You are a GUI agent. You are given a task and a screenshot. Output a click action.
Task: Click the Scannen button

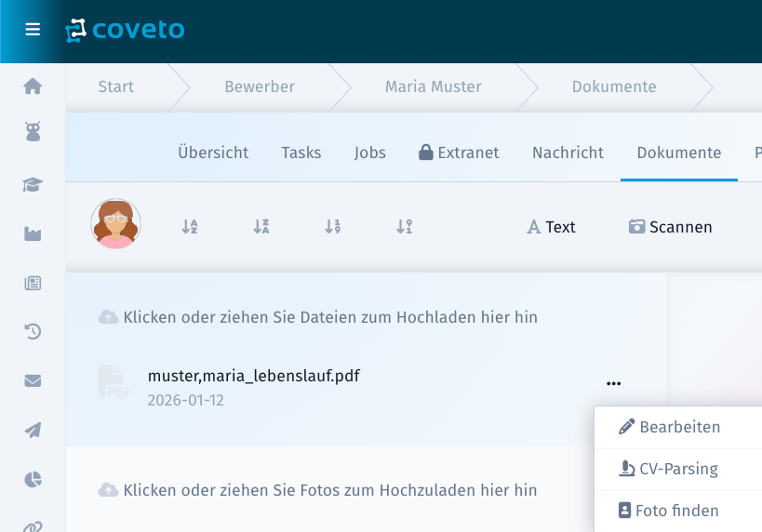point(670,227)
